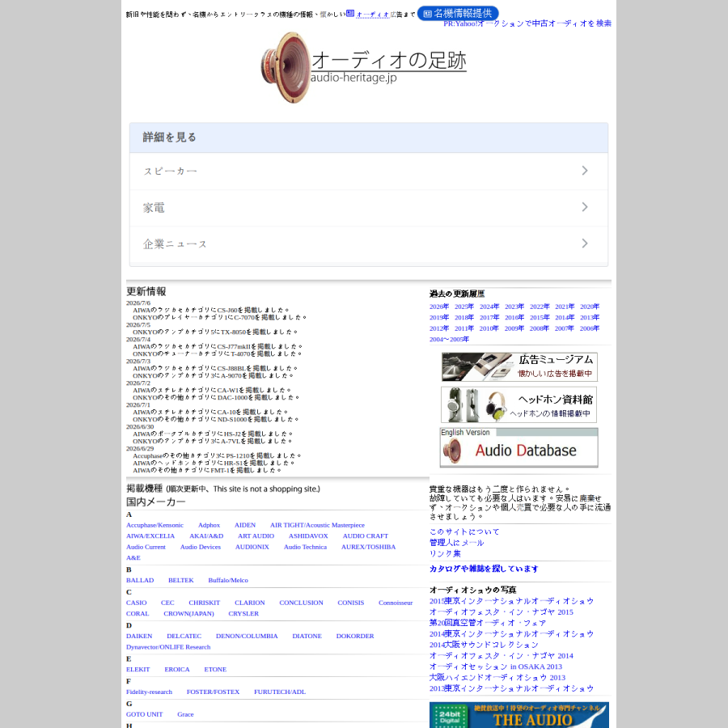
Task: Open BELTEK maker page
Action: (x=180, y=580)
